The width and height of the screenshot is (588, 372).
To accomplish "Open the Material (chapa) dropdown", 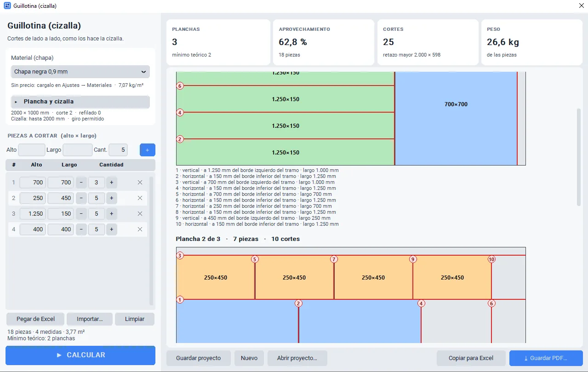I will pos(80,72).
